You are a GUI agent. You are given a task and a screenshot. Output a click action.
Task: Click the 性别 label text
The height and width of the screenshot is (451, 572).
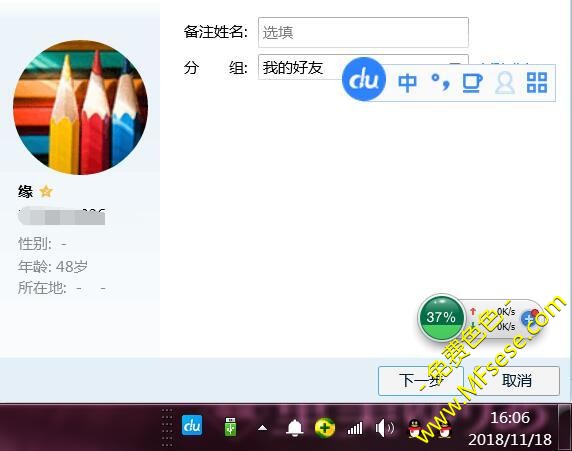tap(35, 244)
